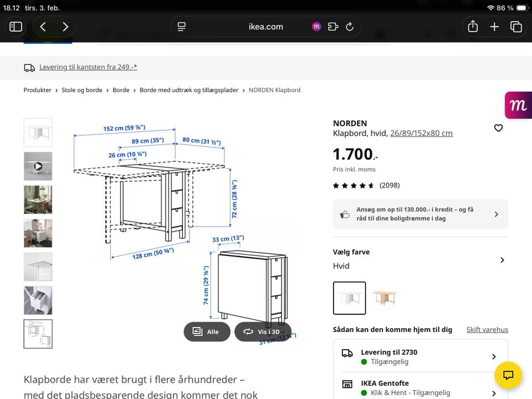Click Skift varehus link
This screenshot has height=399, width=532.
tap(487, 329)
